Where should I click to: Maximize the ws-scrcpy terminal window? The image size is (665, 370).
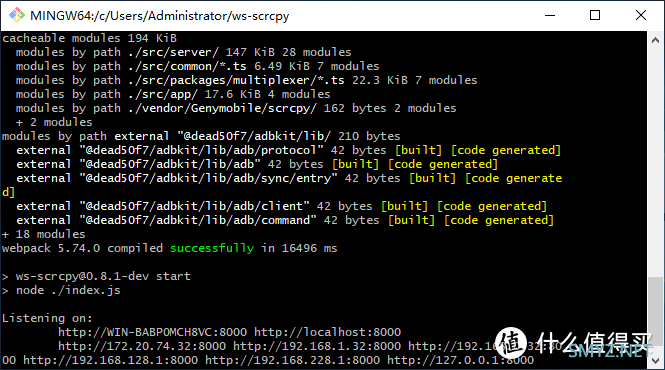595,15
